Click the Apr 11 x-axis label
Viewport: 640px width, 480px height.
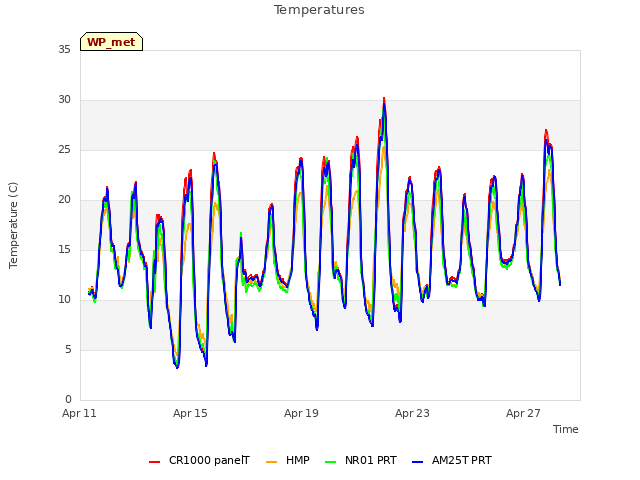[x=79, y=413]
